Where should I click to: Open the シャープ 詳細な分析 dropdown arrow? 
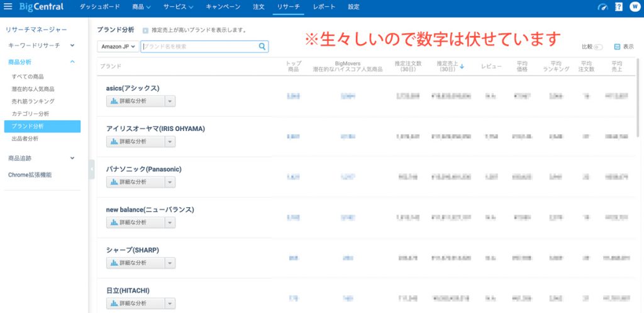tap(170, 263)
